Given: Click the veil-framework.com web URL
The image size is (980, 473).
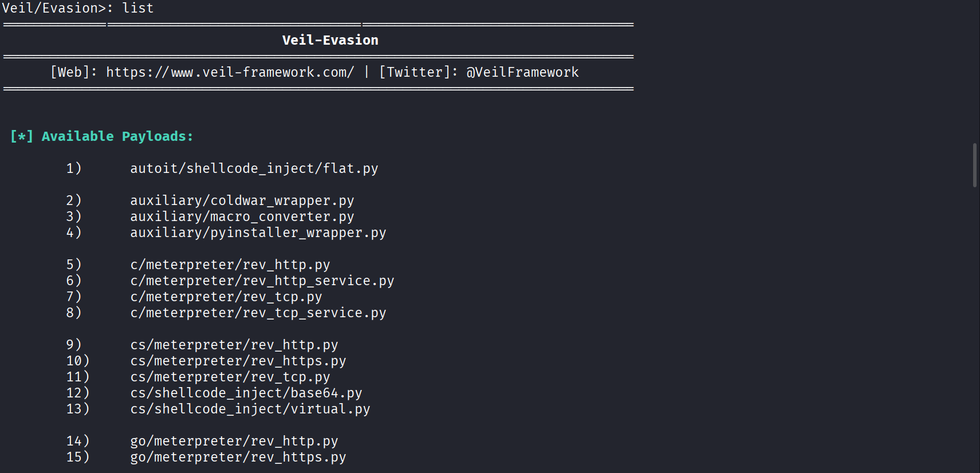Looking at the screenshot, I should [230, 72].
